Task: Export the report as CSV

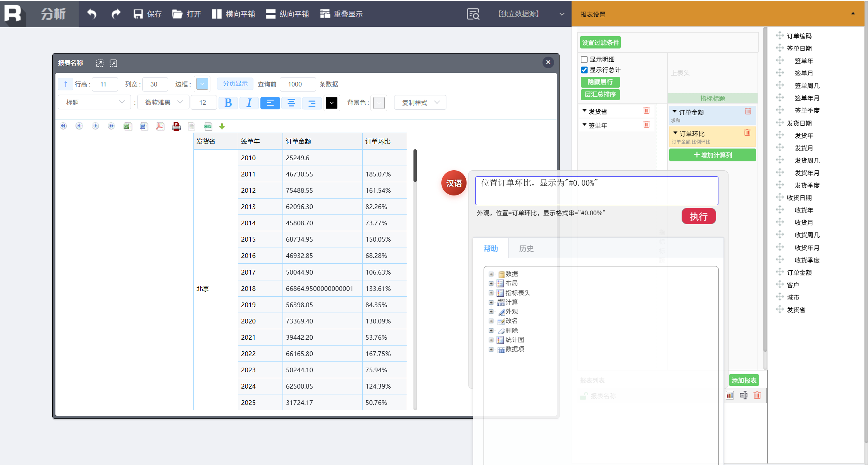Action: click(208, 126)
